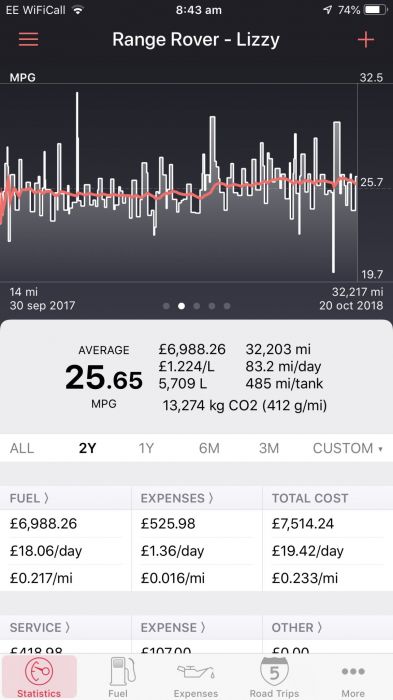The height and width of the screenshot is (700, 393).
Task: Expand the SERVICE category details
Action: [40, 627]
